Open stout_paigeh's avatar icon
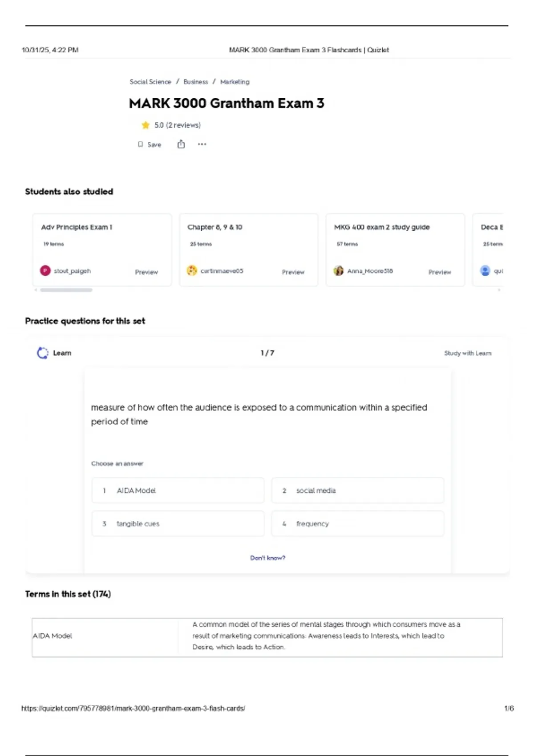 [45, 270]
